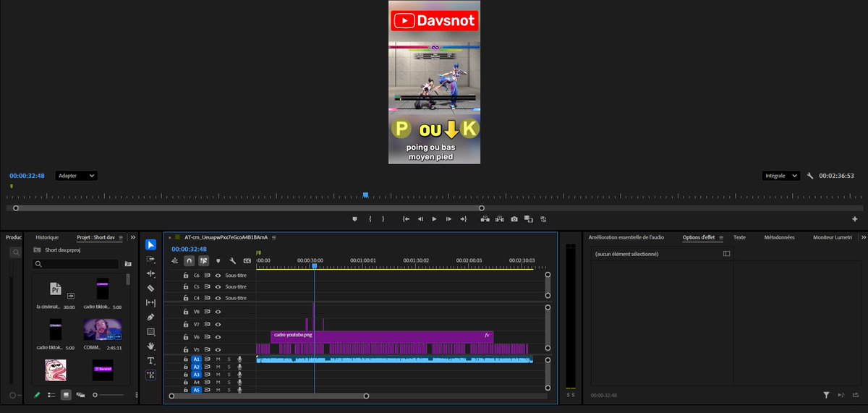
Task: Step forward one frame
Action: point(449,218)
